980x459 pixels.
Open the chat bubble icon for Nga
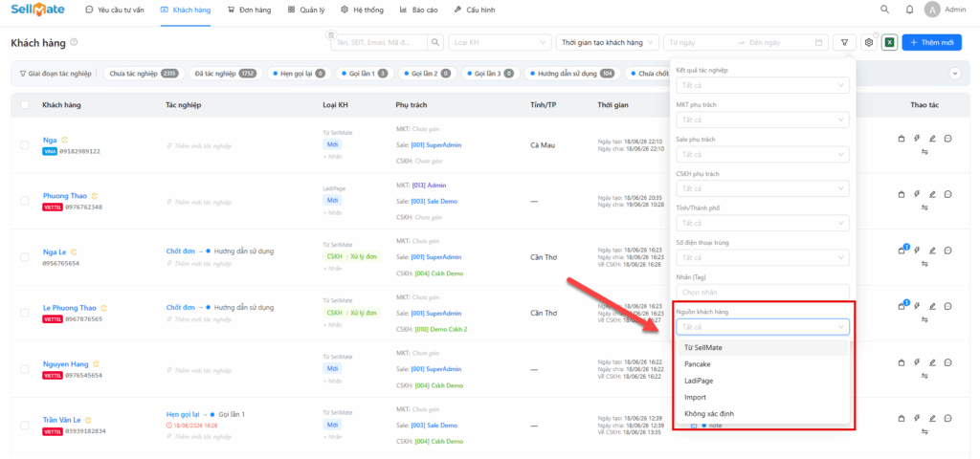948,138
